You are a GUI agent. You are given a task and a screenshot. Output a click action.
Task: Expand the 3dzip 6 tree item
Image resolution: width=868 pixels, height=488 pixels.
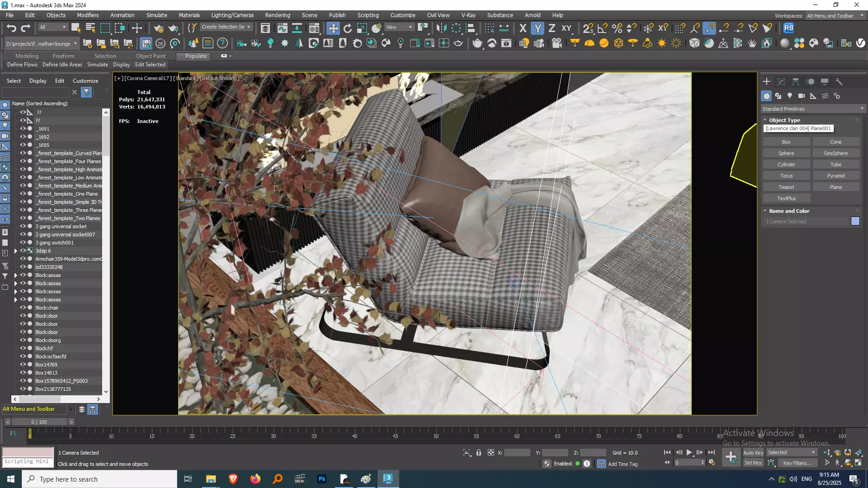click(x=16, y=251)
